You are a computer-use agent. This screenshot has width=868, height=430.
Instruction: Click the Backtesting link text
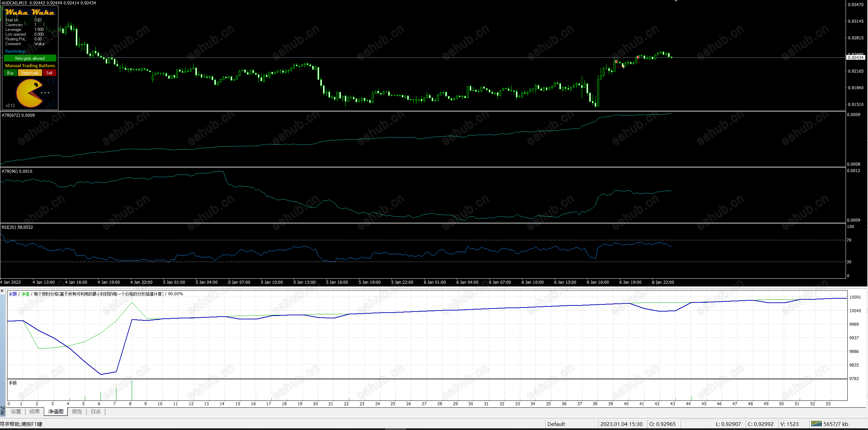pos(15,51)
